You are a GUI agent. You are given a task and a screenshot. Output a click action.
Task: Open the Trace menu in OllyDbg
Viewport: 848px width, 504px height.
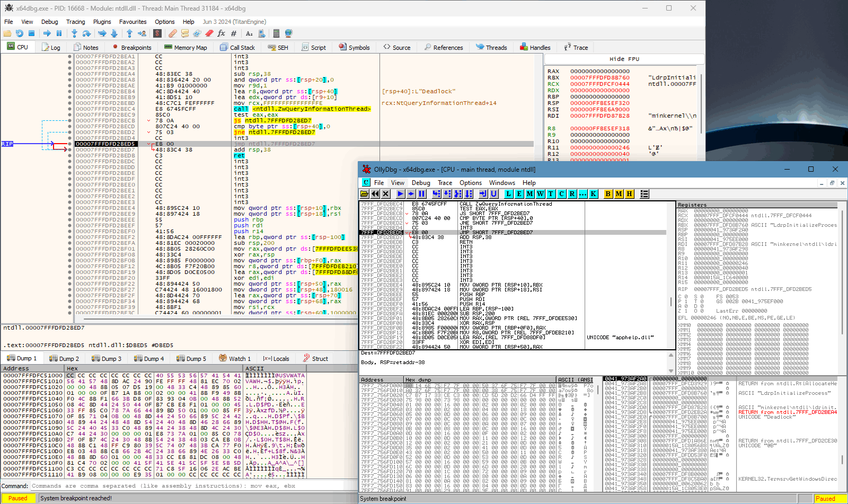click(x=445, y=183)
